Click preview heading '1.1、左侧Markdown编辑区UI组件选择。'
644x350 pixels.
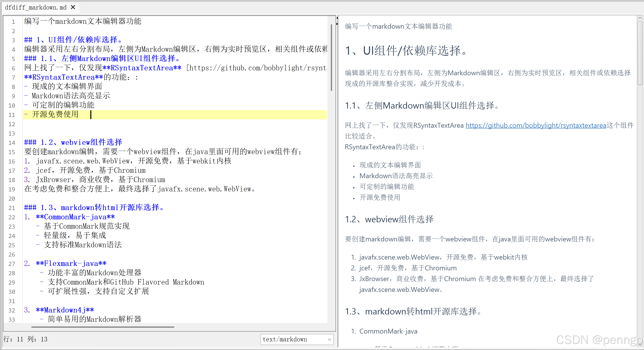422,105
